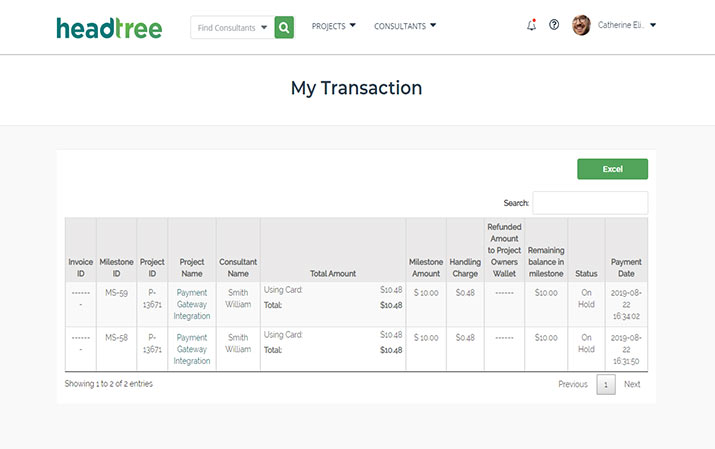Click the Next pagination button
The image size is (715, 449).
tap(632, 384)
